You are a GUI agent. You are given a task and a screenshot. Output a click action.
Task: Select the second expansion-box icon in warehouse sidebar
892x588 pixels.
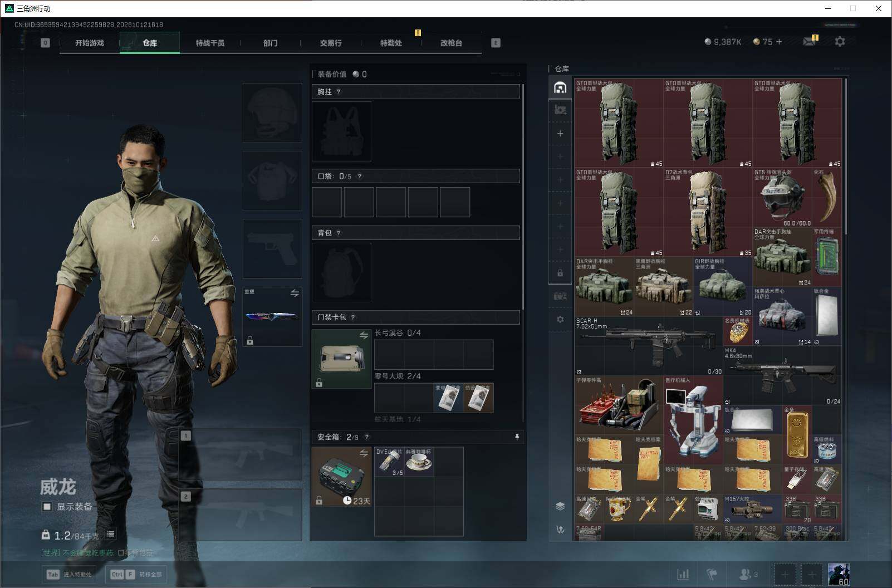pyautogui.click(x=560, y=110)
